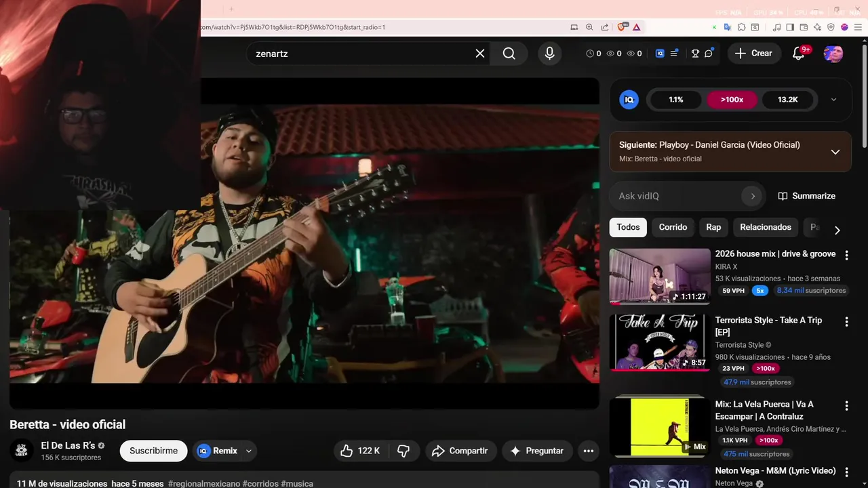The width and height of the screenshot is (868, 488).
Task: Click the #regionalmexicano hashtag
Action: pos(203,484)
